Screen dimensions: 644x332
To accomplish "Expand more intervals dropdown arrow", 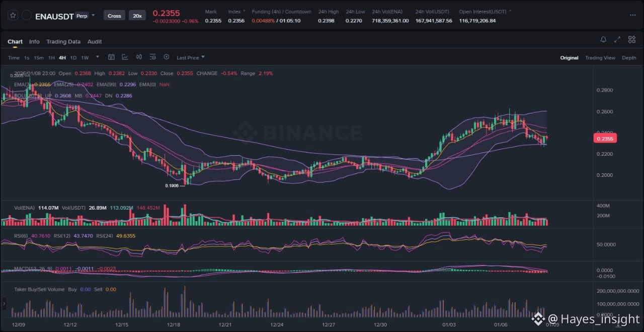I will click(98, 57).
